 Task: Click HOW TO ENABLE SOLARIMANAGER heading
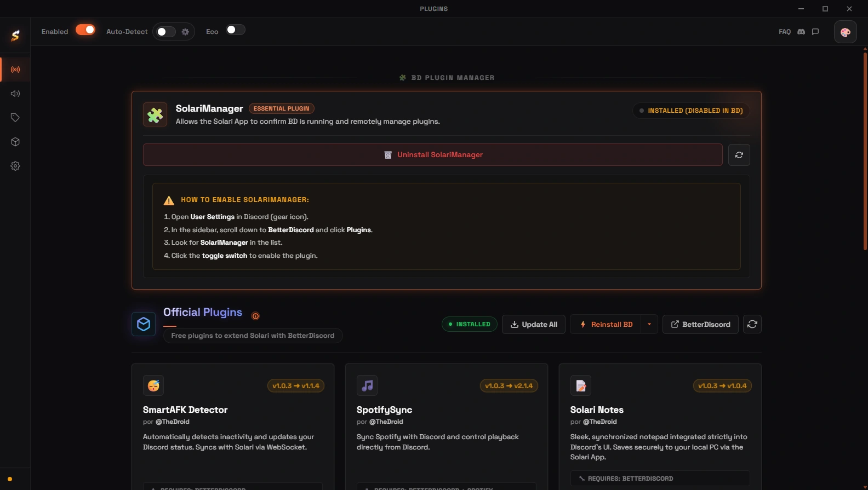pyautogui.click(x=245, y=200)
